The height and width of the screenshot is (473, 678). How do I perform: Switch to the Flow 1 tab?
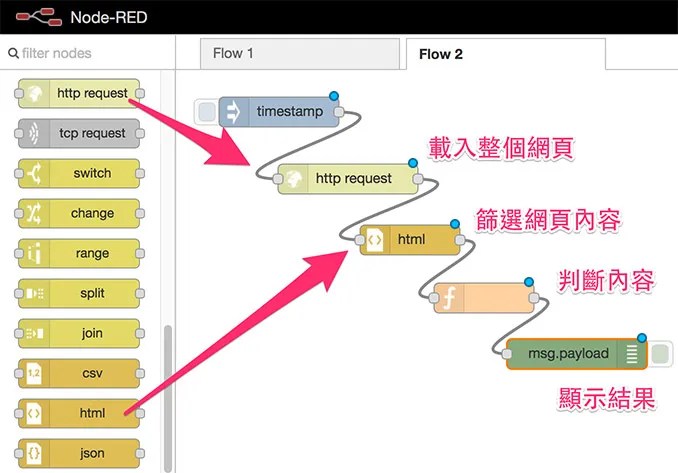(x=300, y=54)
